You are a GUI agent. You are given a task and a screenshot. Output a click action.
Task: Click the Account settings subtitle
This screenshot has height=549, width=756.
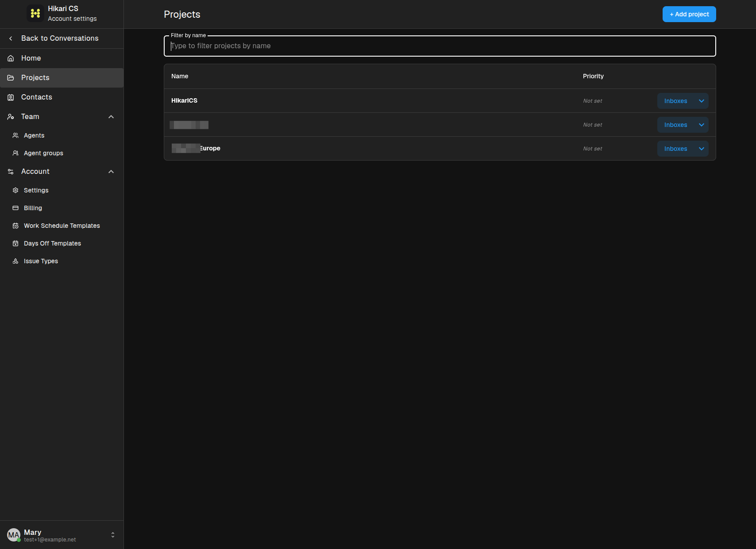(72, 19)
